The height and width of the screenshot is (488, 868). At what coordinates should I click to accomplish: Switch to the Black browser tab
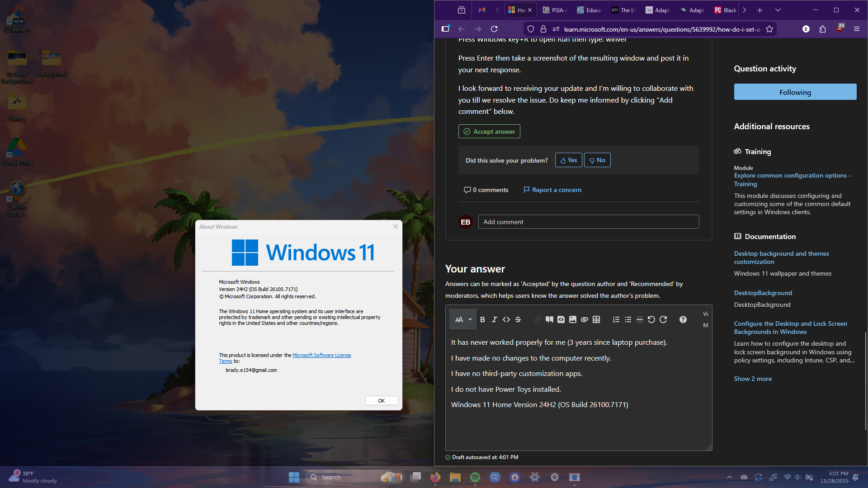[x=725, y=10]
